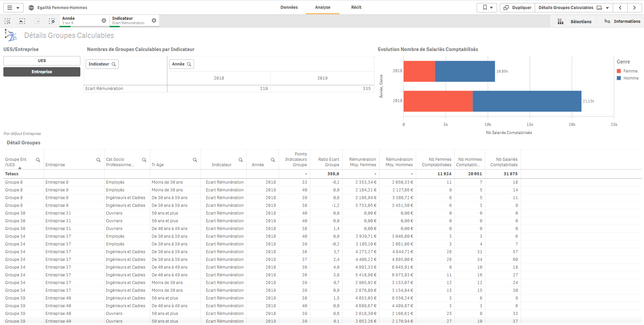Toggle Femme in the Genre legend
Image resolution: width=644 pixels, height=325 pixels.
(630, 71)
